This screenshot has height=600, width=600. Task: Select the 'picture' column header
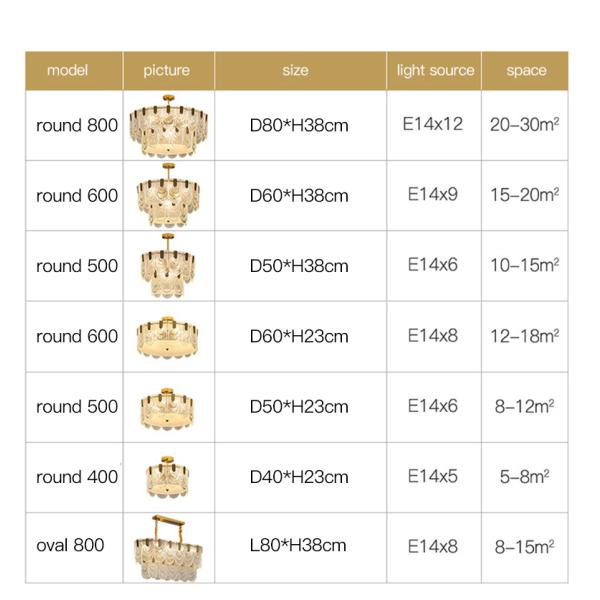166,70
